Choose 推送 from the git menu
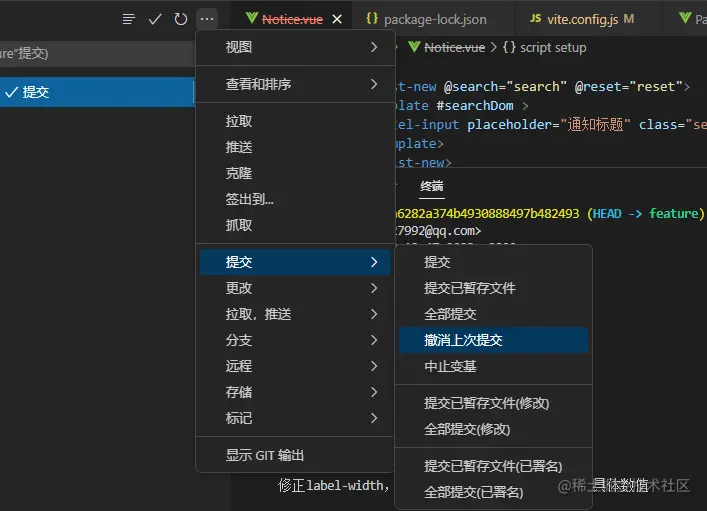The width and height of the screenshot is (707, 511). (x=295, y=147)
